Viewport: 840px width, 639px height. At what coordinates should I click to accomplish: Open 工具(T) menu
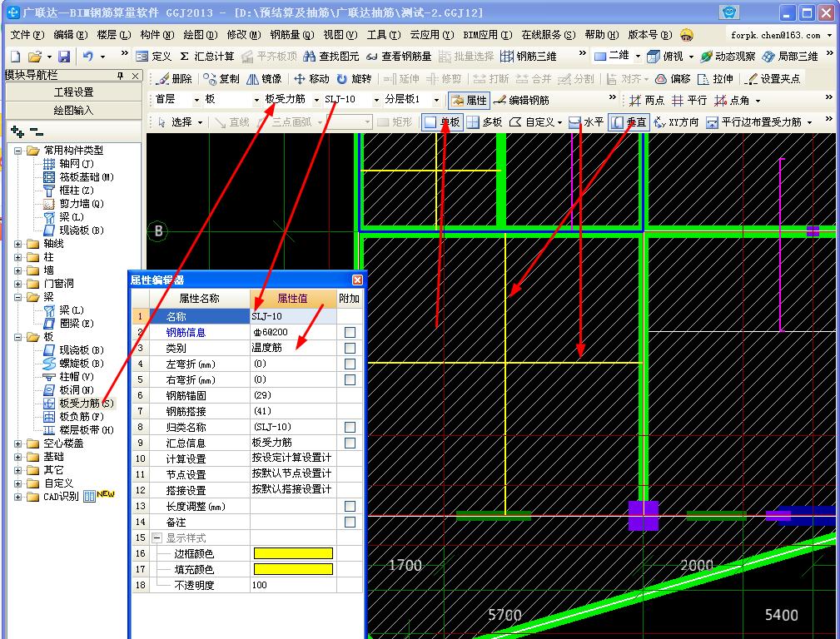point(384,35)
